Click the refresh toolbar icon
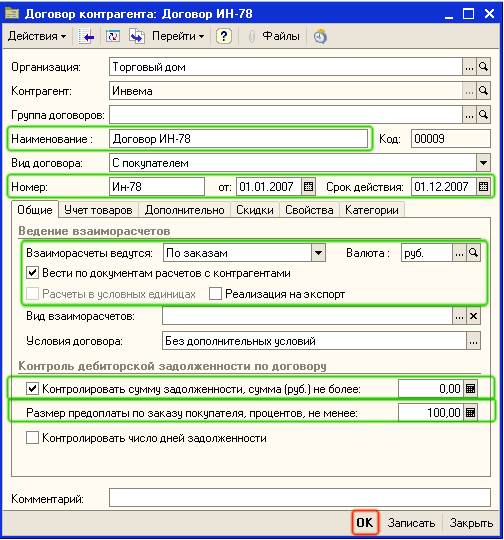The height and width of the screenshot is (540, 504). (x=112, y=36)
